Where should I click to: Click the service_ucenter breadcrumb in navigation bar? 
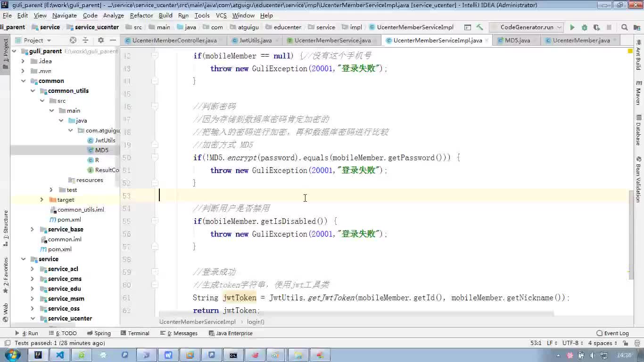coord(92,27)
